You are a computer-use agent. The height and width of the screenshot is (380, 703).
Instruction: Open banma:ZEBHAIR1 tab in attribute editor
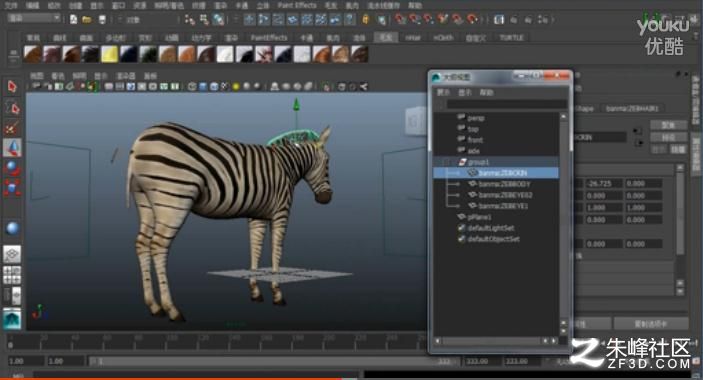632,108
